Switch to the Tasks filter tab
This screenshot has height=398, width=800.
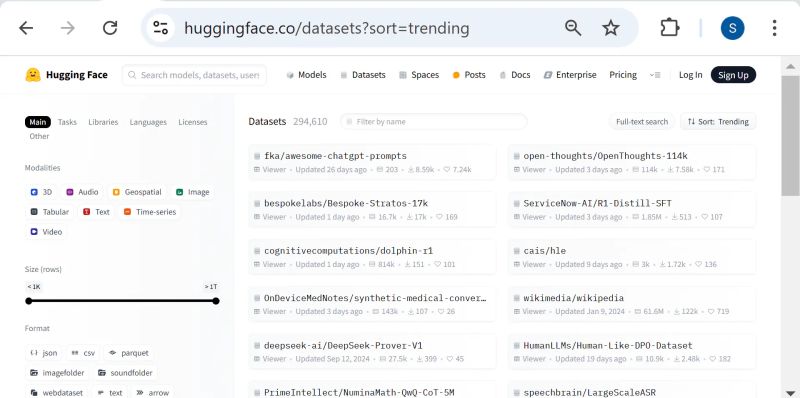coord(67,122)
